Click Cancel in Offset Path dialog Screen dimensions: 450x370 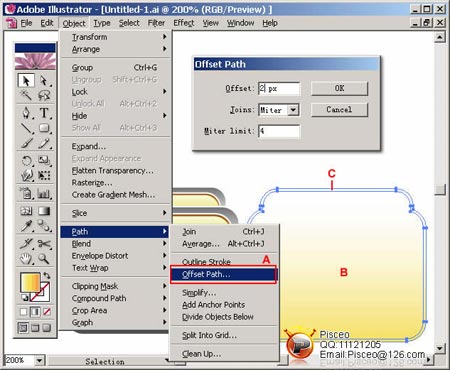339,110
